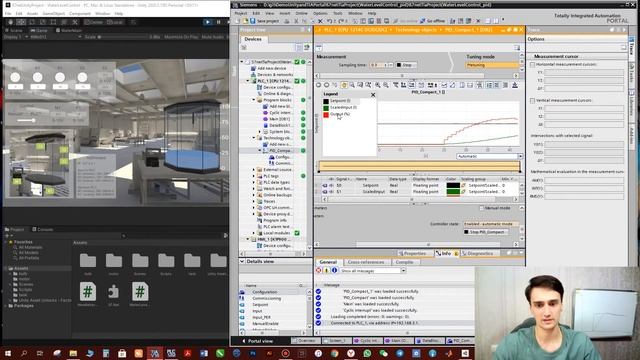
Task: Click highlighted move-view tool on trace toolbar
Action: point(344,85)
